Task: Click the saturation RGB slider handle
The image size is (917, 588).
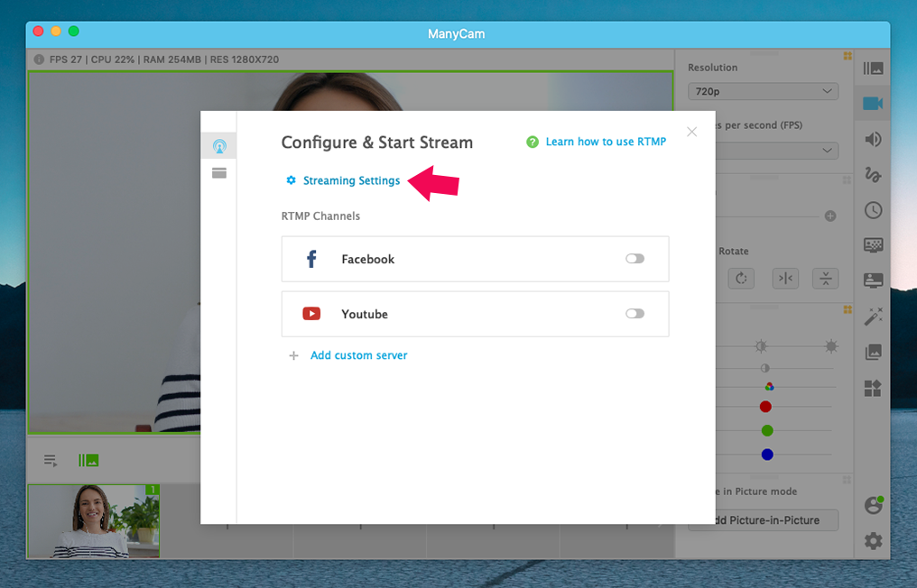Action: [770, 386]
